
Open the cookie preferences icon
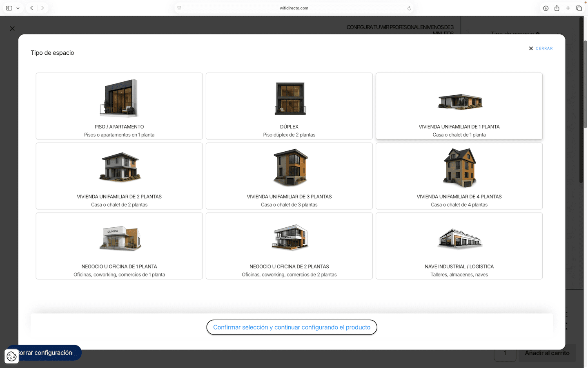click(11, 356)
